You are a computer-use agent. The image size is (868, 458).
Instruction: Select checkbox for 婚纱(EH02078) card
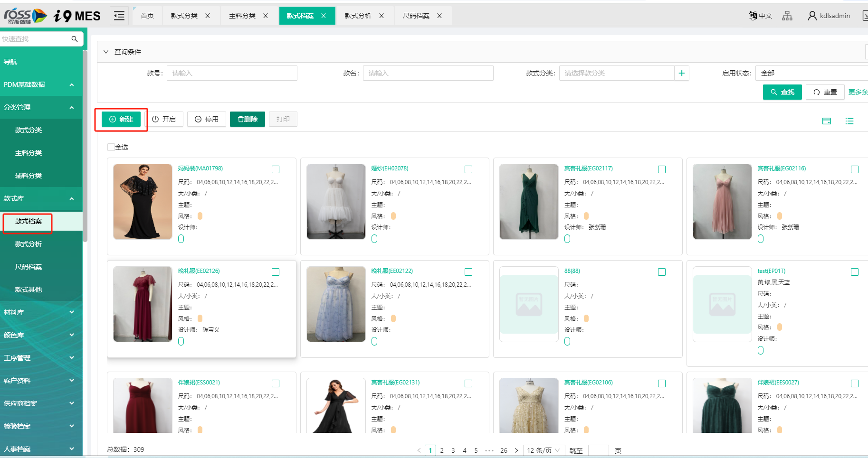[x=468, y=169]
